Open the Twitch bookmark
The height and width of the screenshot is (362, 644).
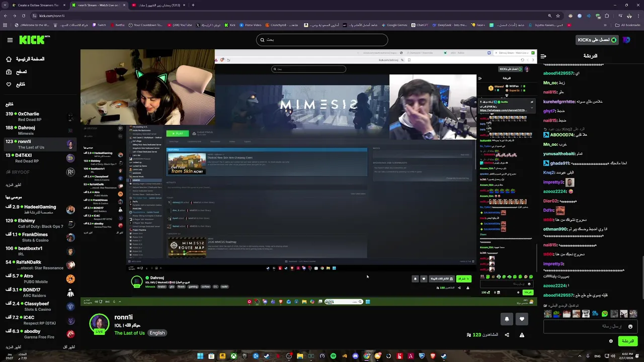[x=99, y=25]
